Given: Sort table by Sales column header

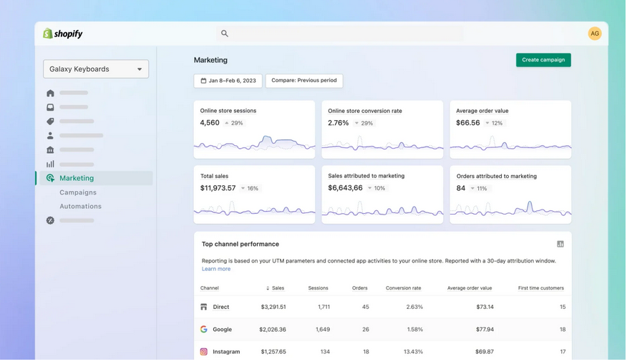Looking at the screenshot, I should click(276, 288).
